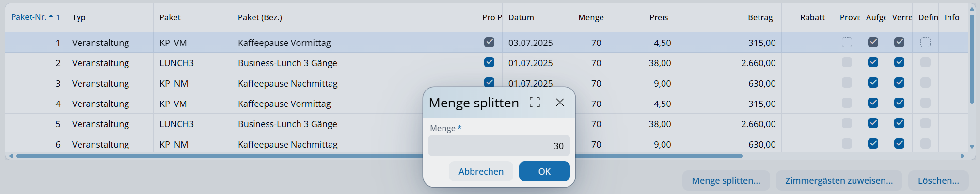Click the Menge input field in dialog
This screenshot has width=980, height=194.
(499, 146)
